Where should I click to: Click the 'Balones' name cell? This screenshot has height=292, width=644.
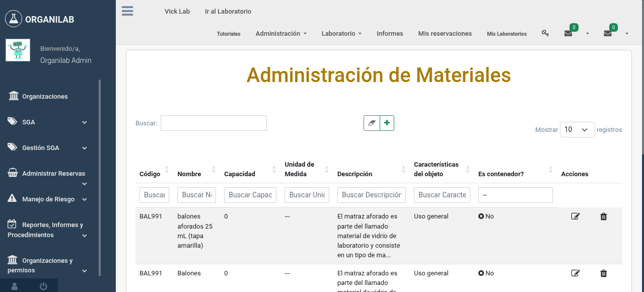coord(189,273)
